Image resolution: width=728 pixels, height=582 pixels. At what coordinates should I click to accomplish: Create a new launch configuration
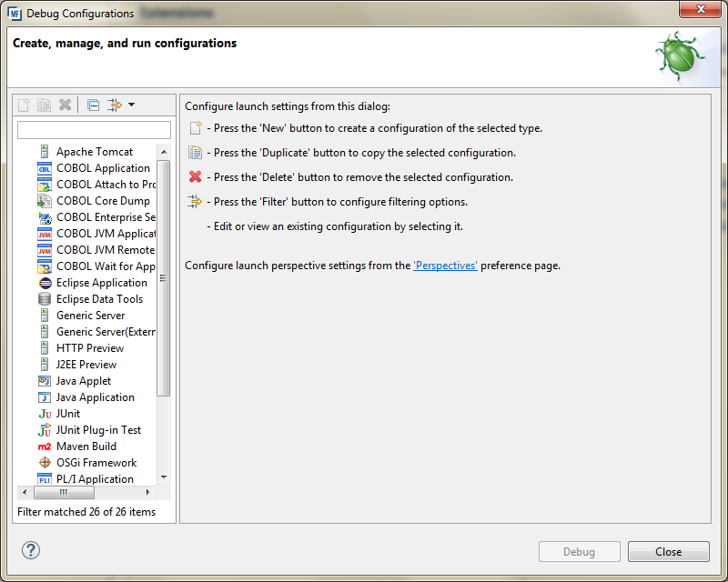pos(21,104)
